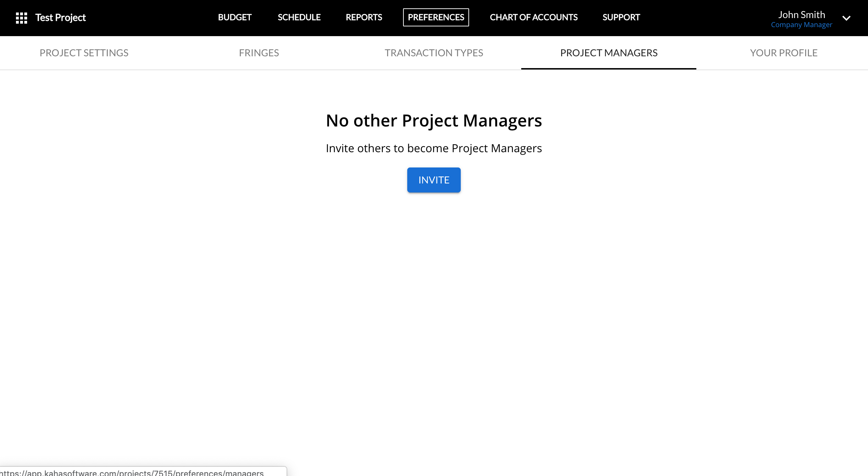Switch to the Project Settings tab
Image resolution: width=868 pixels, height=476 pixels.
point(84,53)
